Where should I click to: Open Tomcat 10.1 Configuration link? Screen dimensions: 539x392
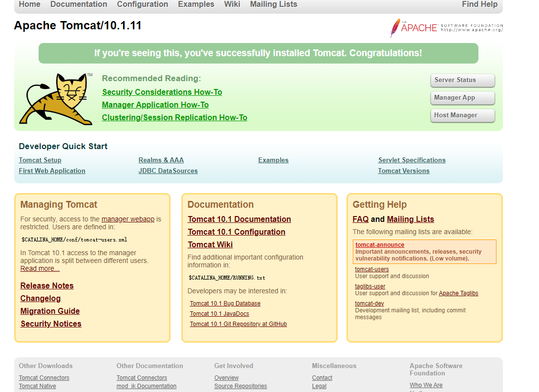coord(237,232)
